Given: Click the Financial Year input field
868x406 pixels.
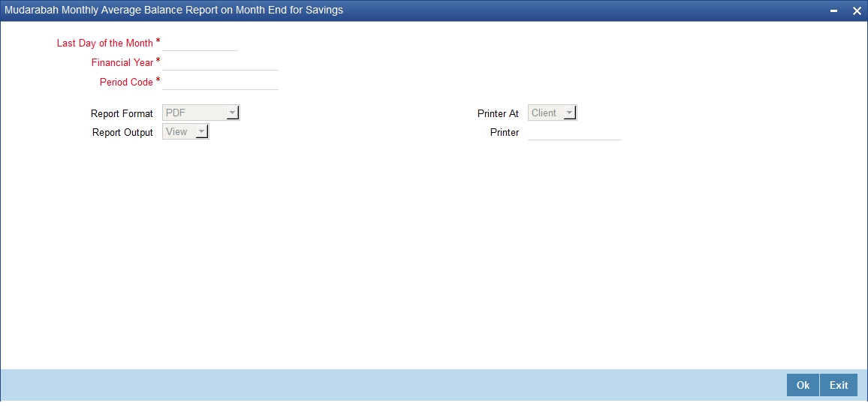Looking at the screenshot, I should tap(220, 62).
